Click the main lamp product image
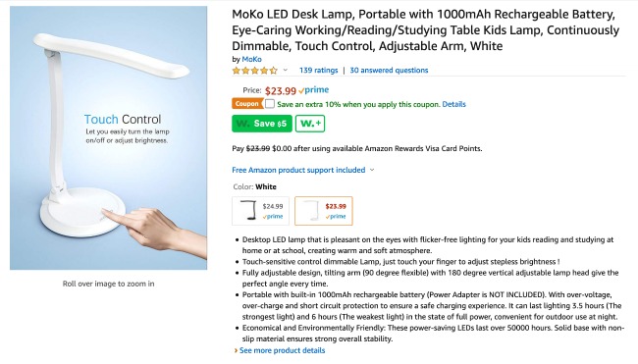638x364 pixels. click(108, 138)
